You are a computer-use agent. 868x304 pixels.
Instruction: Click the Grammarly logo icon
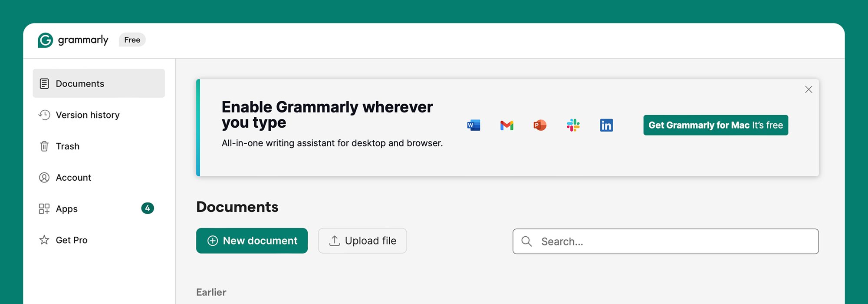pos(45,40)
